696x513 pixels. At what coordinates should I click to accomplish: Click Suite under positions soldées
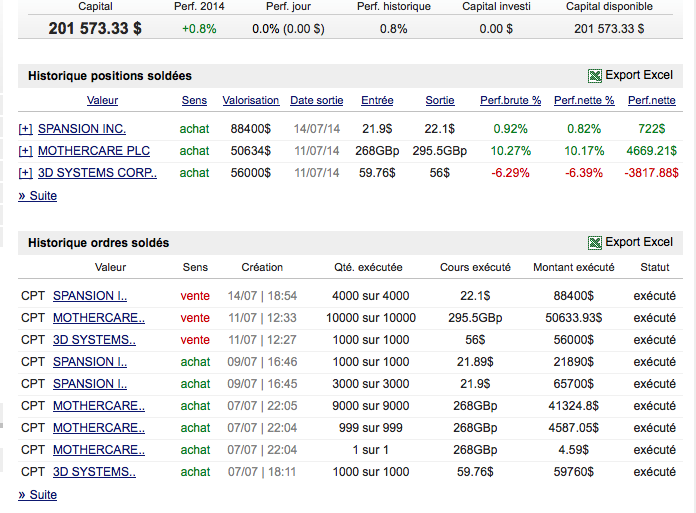click(38, 196)
